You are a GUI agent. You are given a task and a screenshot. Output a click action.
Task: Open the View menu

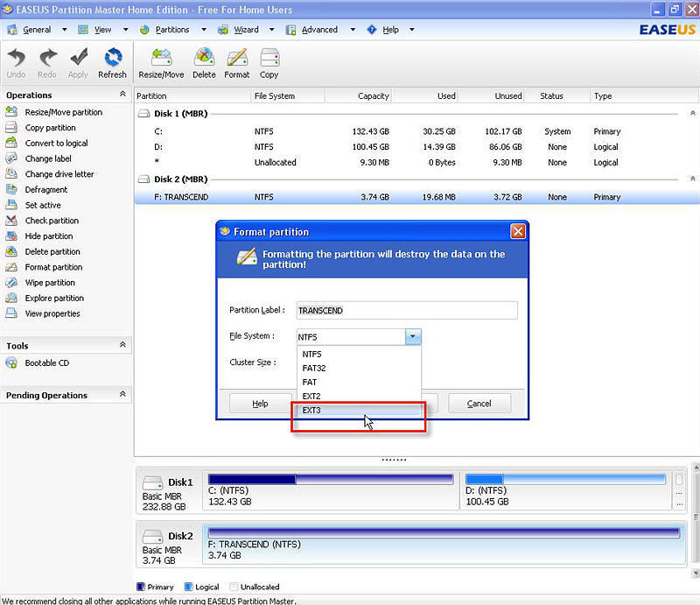tap(102, 30)
